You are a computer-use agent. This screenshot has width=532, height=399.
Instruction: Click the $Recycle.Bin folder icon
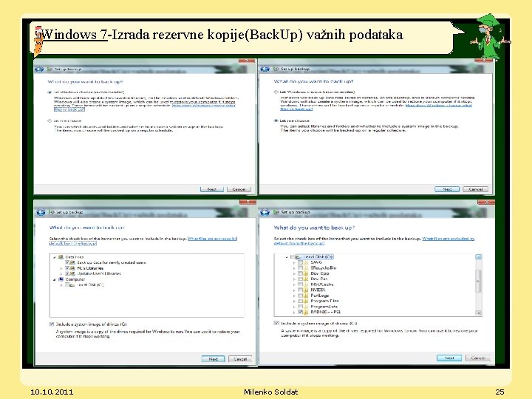306,267
